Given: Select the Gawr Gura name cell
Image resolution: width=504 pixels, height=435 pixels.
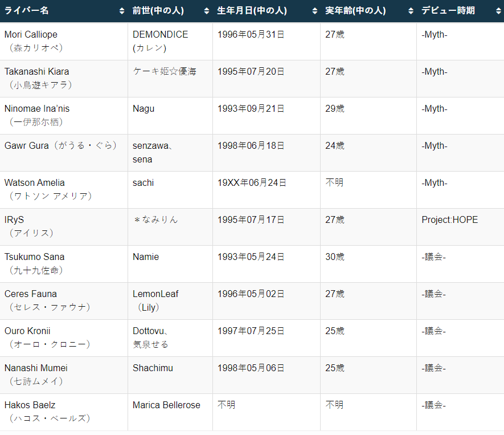Looking at the screenshot, I should pos(64,153).
